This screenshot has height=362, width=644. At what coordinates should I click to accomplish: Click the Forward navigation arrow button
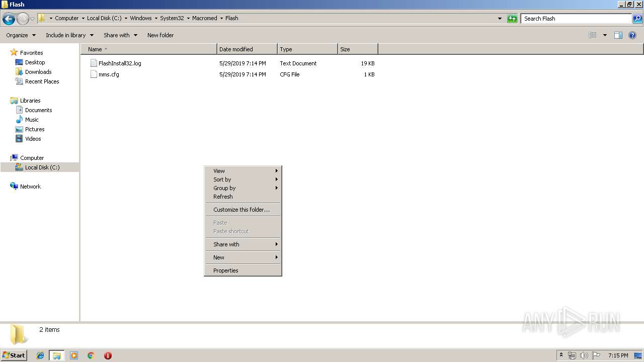pos(23,19)
